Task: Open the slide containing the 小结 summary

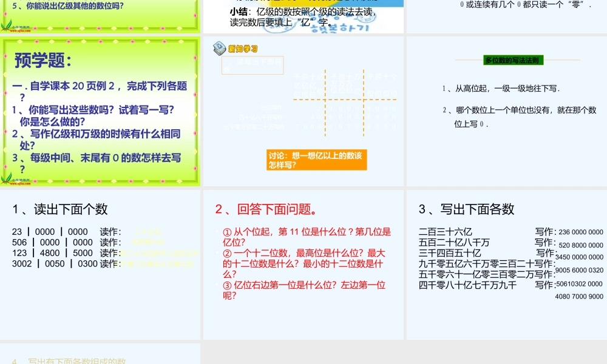Action: 303,16
